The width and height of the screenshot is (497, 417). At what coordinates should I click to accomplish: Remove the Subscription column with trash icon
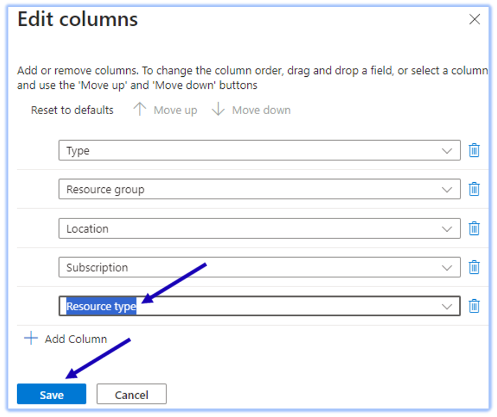tap(474, 267)
